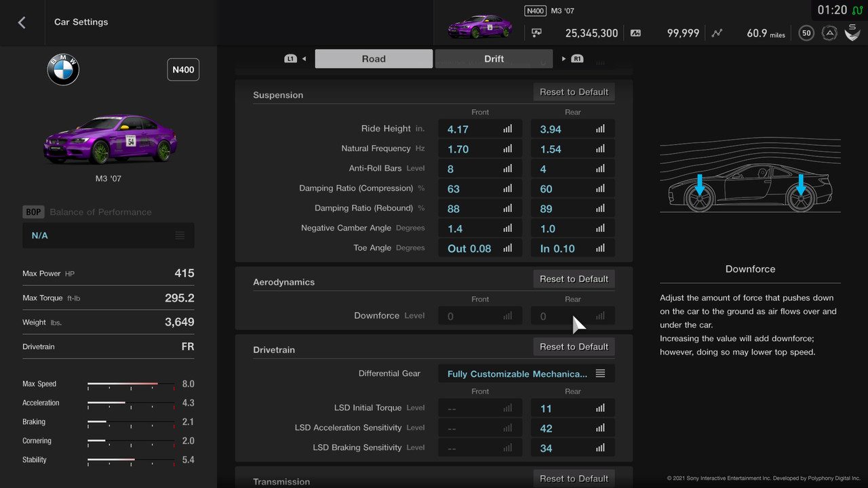Reset Suspension settings to default
The image size is (868, 488).
(574, 92)
